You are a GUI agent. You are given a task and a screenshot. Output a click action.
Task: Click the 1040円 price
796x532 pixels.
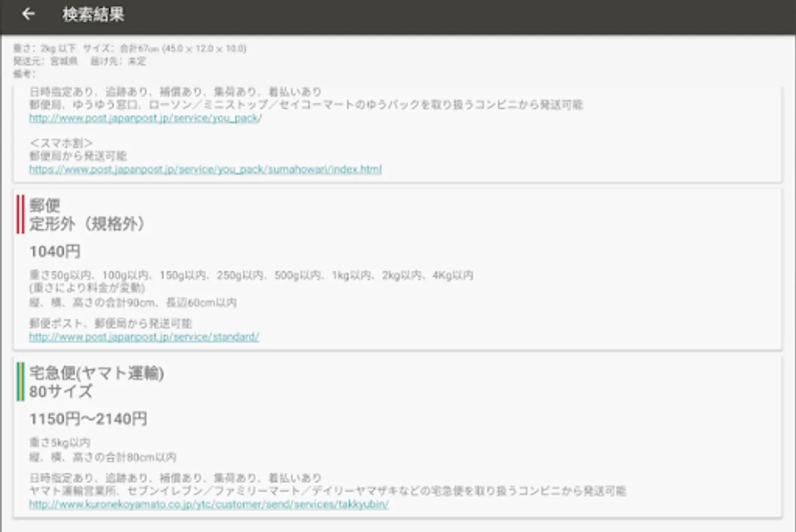pos(55,251)
